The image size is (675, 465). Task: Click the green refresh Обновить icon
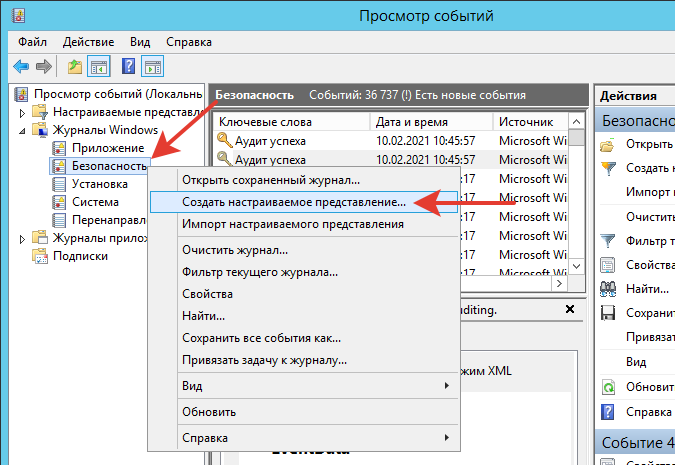(x=607, y=387)
